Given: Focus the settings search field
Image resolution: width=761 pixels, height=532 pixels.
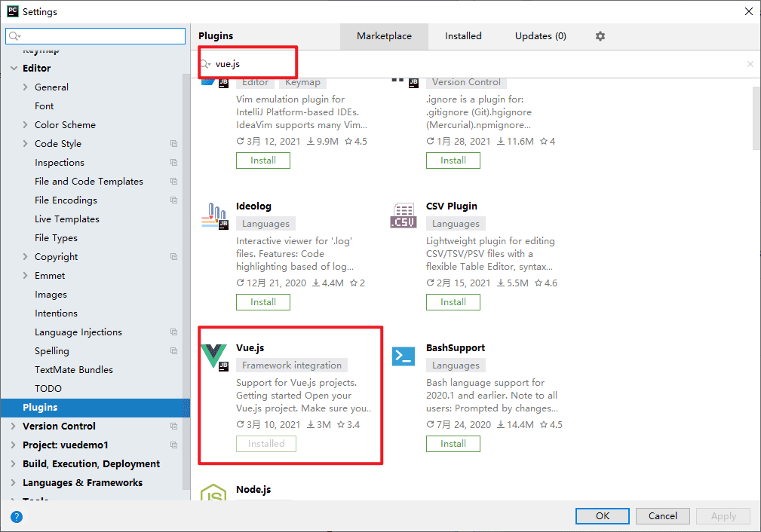Looking at the screenshot, I should 96,36.
